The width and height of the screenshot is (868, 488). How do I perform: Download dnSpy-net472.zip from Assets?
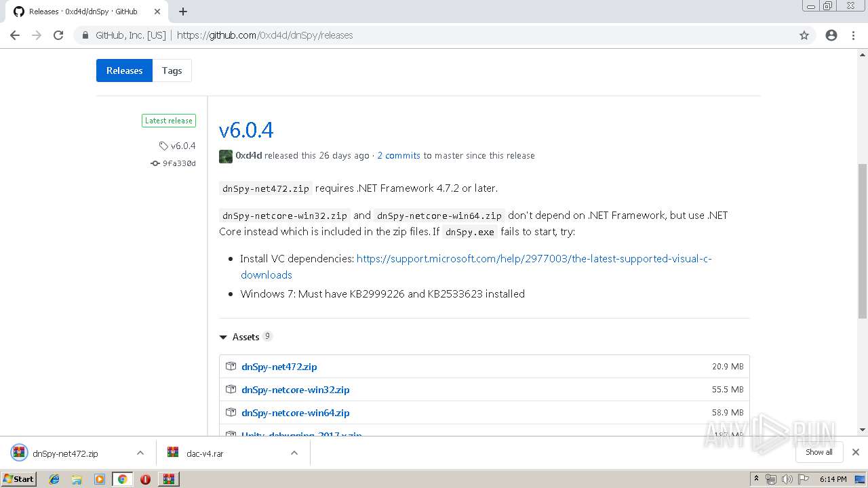279,367
